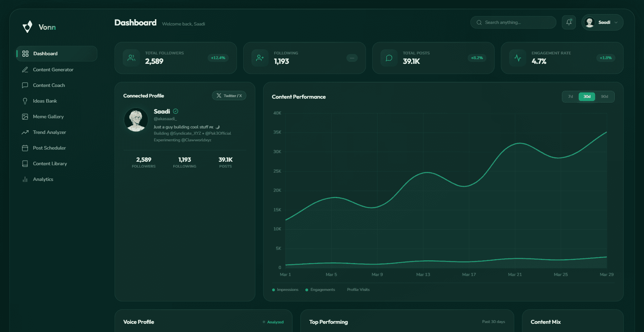Image resolution: width=644 pixels, height=332 pixels.
Task: Select the 90d range tab
Action: pos(605,97)
